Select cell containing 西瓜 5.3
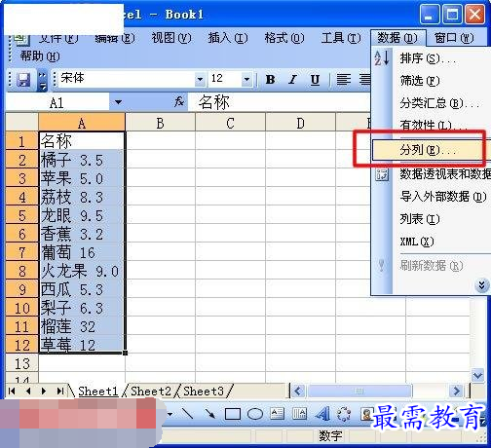This screenshot has height=448, width=491. [x=82, y=289]
